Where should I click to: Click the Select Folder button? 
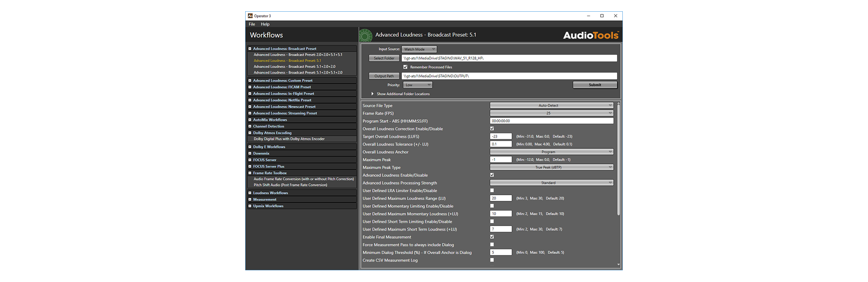tap(384, 58)
